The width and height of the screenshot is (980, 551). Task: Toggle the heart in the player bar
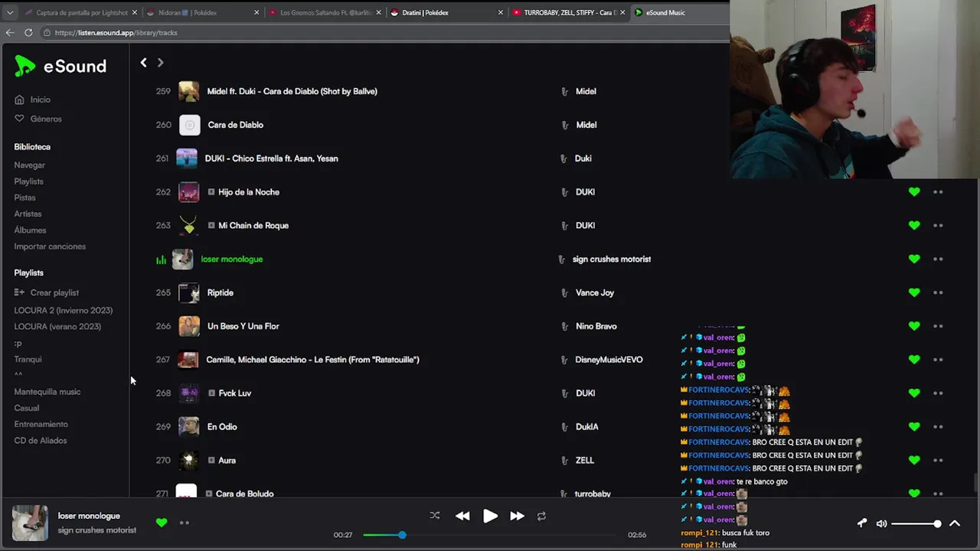[x=162, y=523]
